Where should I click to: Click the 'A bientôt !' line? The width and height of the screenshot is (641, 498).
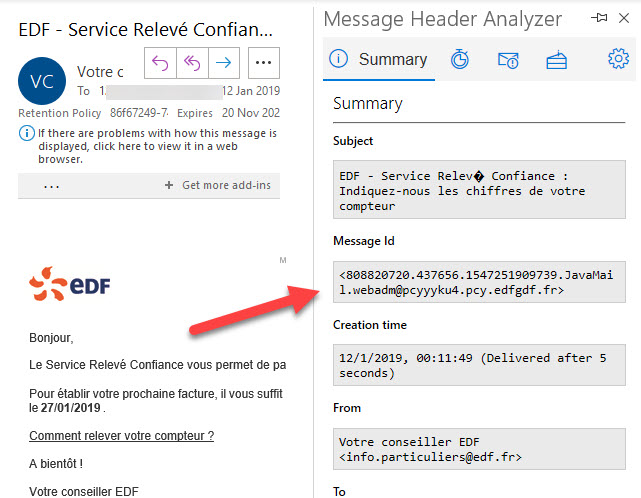56,464
